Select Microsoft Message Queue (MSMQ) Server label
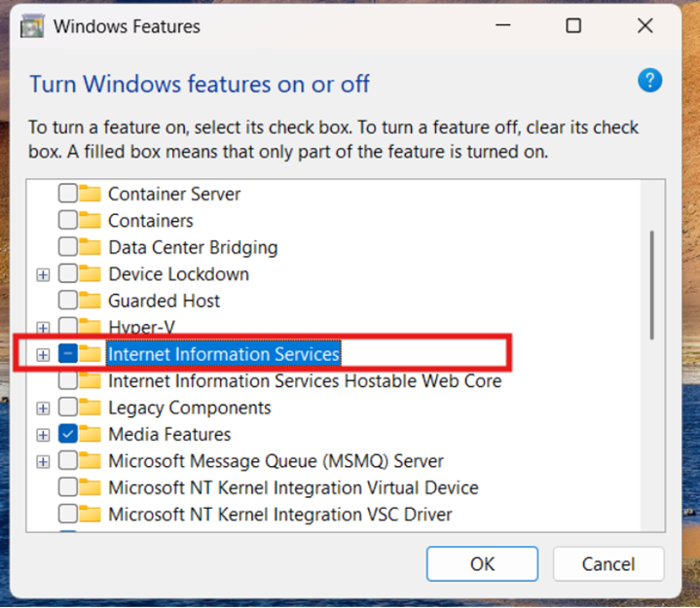700x608 pixels. point(276,461)
